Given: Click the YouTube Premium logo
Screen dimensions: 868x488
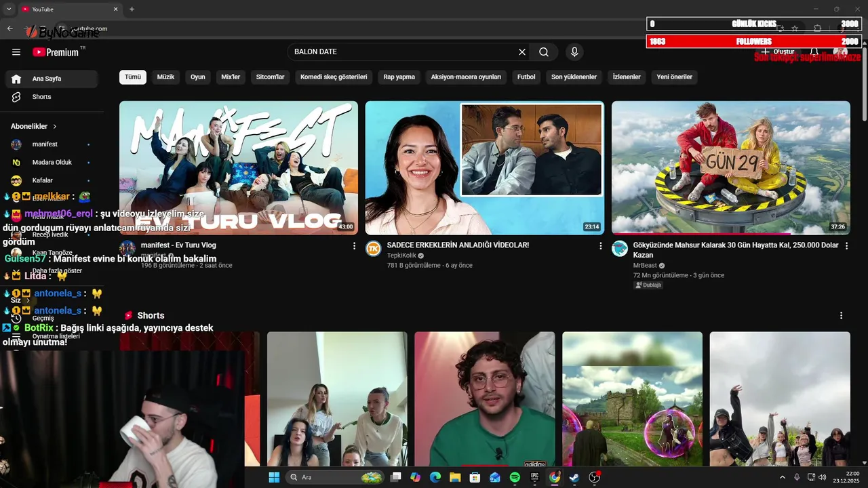Looking at the screenshot, I should [56, 52].
